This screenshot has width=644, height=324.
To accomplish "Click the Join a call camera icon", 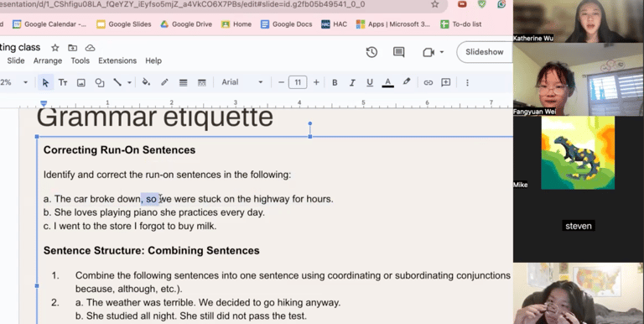I will point(428,52).
